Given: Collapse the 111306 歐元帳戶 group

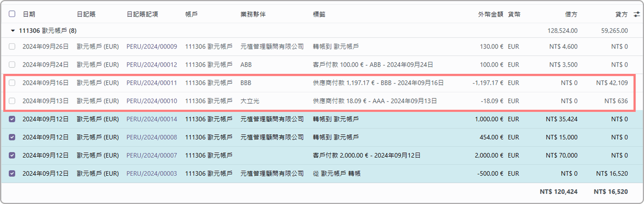Looking at the screenshot, I should 13,31.
